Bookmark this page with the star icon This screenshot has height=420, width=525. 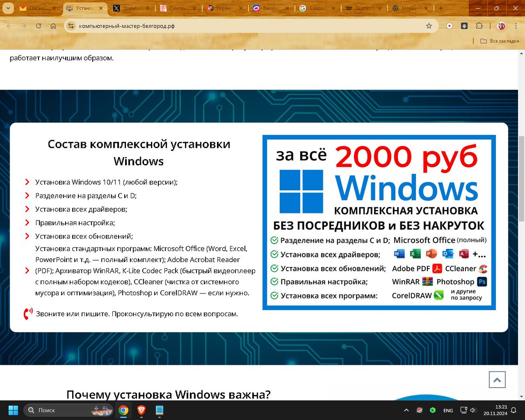(429, 26)
